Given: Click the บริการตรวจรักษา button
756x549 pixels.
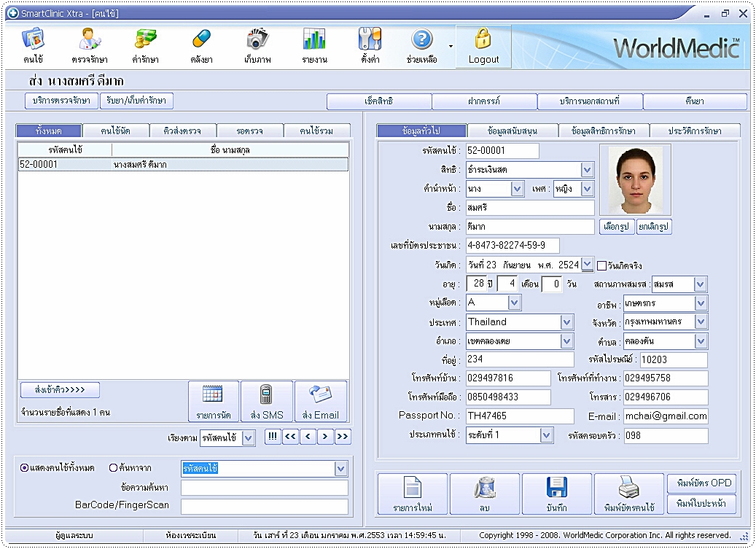Looking at the screenshot, I should pyautogui.click(x=61, y=101).
